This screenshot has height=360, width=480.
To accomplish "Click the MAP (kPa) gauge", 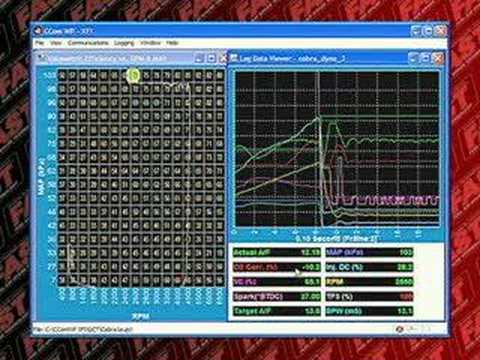I will [369, 252].
